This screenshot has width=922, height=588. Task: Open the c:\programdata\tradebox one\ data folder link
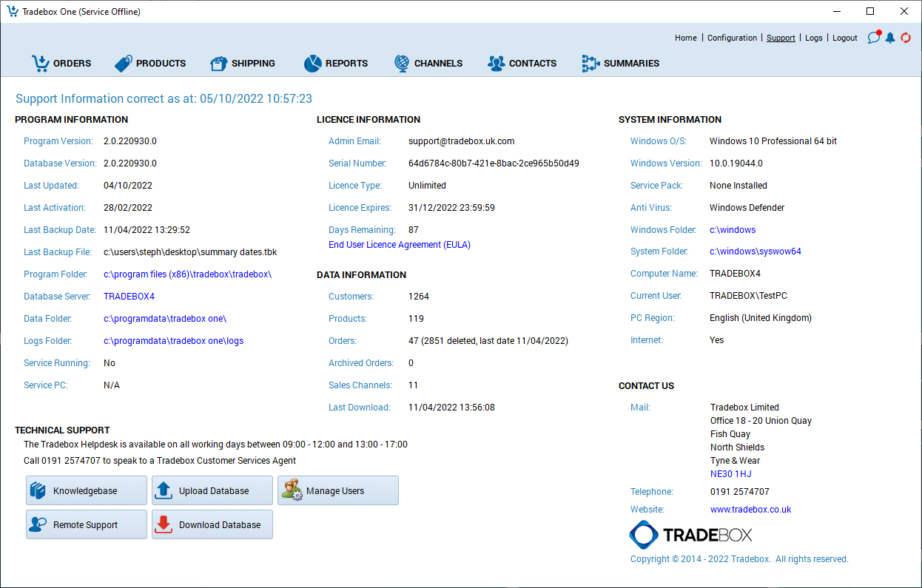(165, 319)
